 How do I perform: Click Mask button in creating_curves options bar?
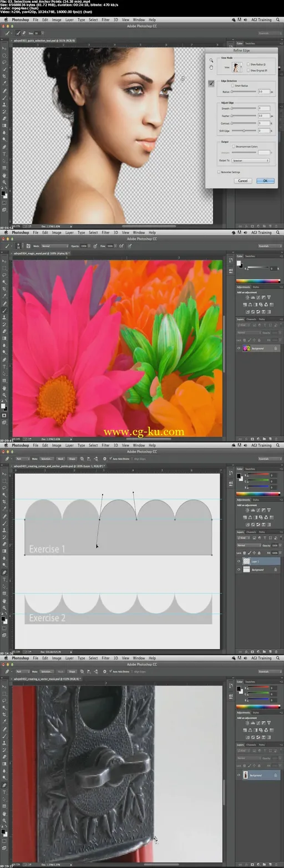[x=60, y=458]
